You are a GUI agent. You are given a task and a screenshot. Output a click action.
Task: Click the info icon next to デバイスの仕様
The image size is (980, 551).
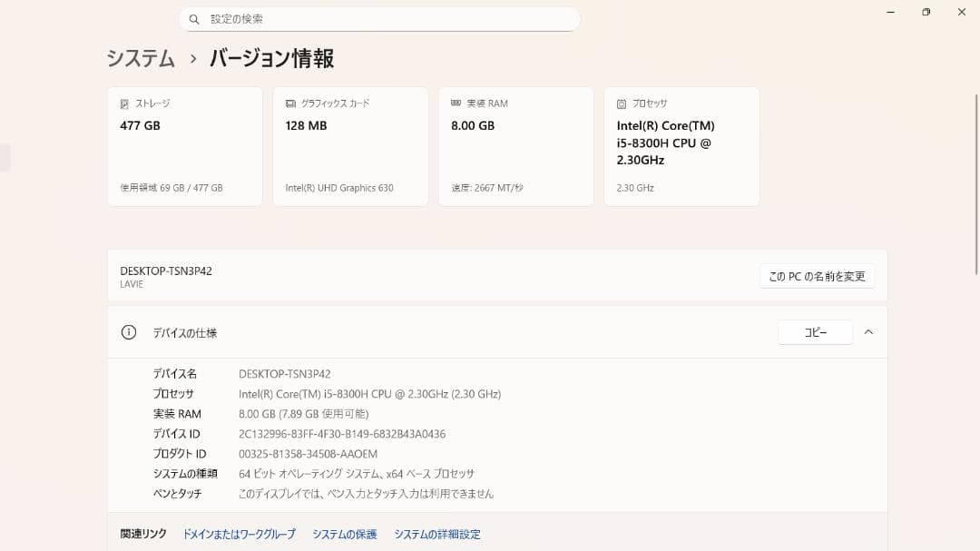pos(127,332)
